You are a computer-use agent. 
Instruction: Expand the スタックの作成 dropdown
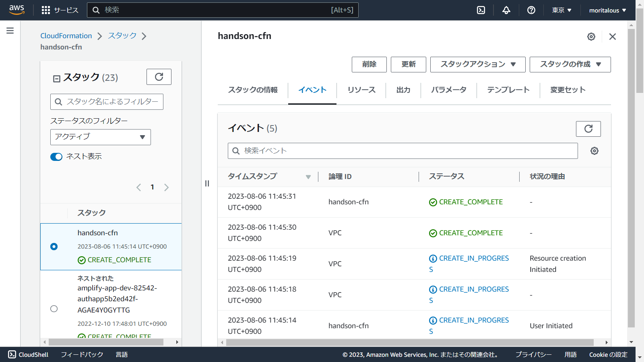pos(570,64)
